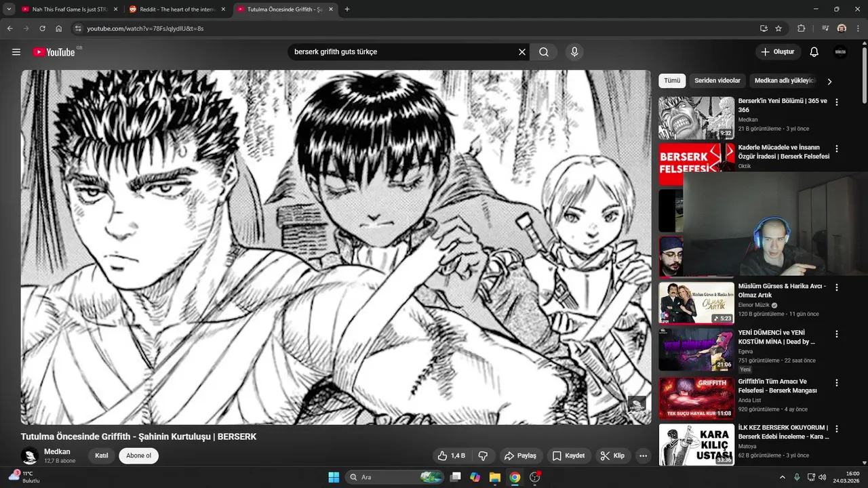Open Chrome's three-dot menu
This screenshot has width=868, height=488.
pyautogui.click(x=858, y=28)
